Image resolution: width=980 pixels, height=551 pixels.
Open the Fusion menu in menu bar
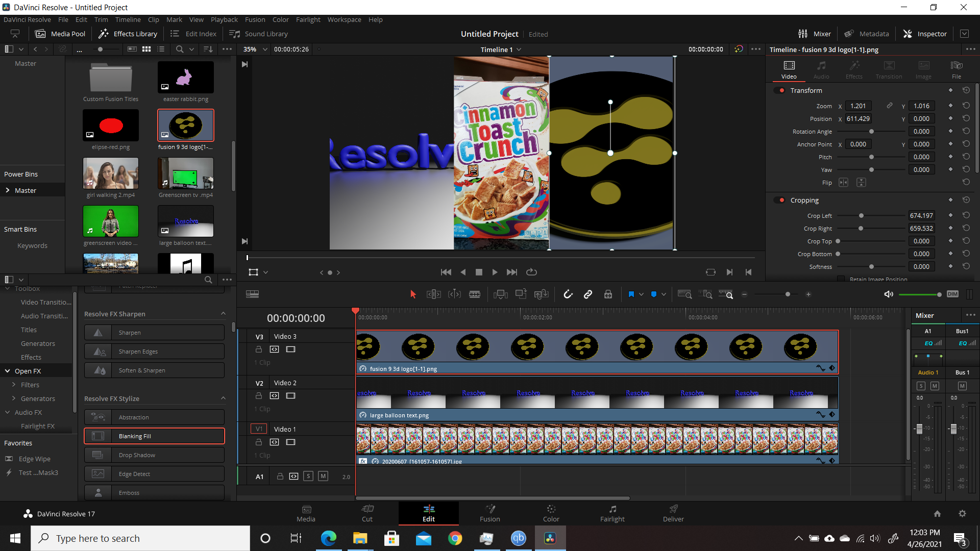click(255, 19)
